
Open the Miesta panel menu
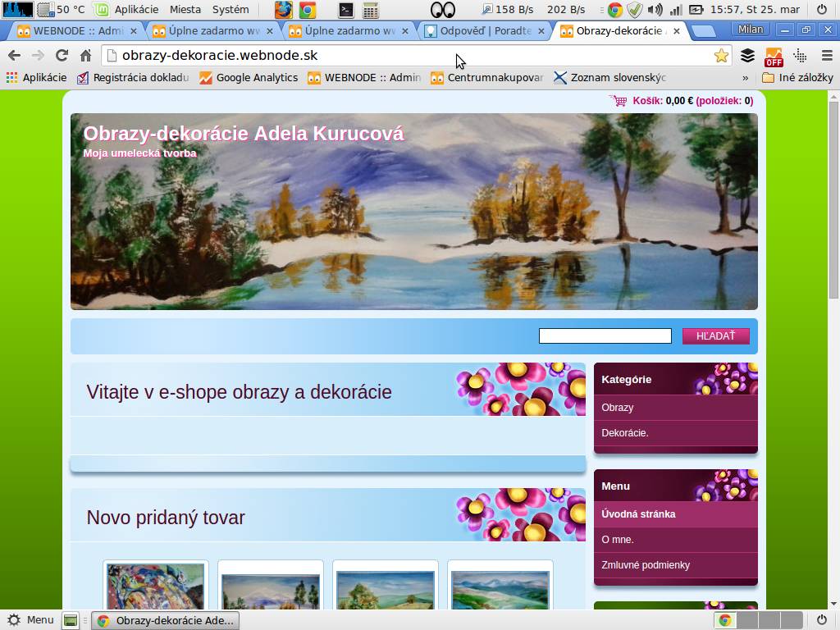185,10
